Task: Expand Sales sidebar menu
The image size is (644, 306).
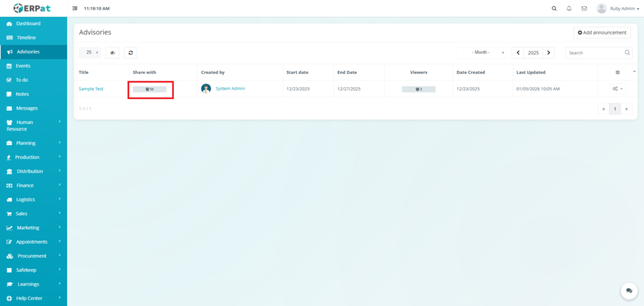Action: coord(33,213)
